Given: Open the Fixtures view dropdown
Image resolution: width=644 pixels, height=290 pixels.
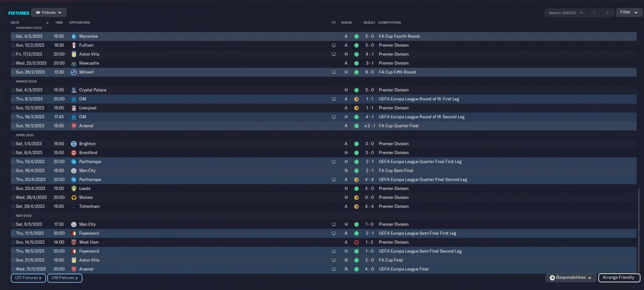Looking at the screenshot, I should pyautogui.click(x=49, y=13).
